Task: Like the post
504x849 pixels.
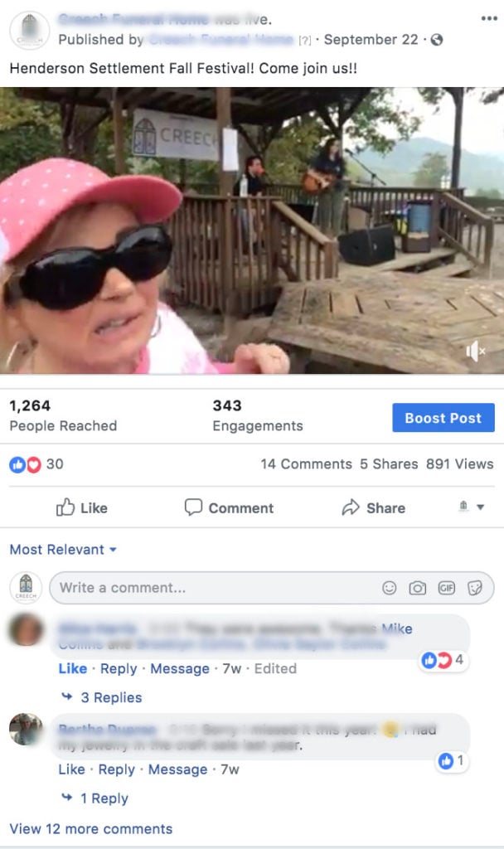Action: 82,508
